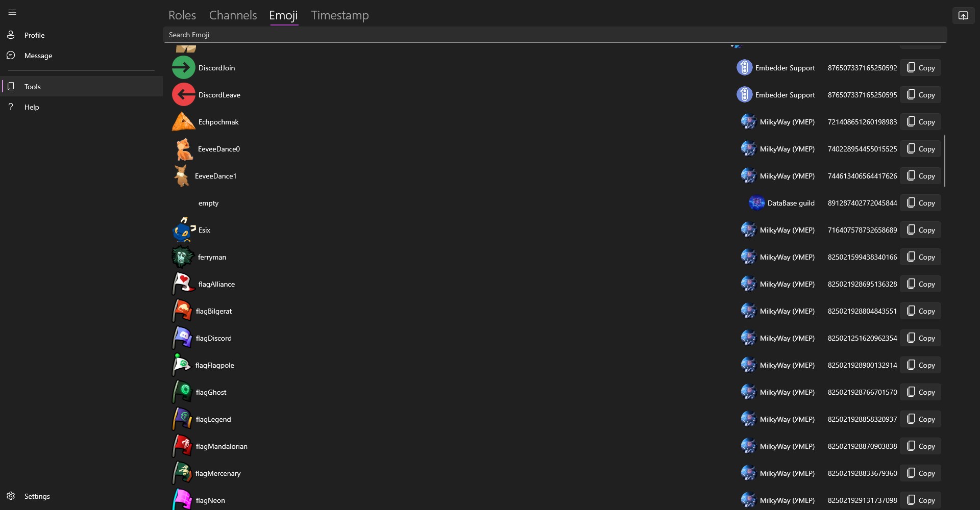
Task: Click the red DiscordLeave arrow emoji
Action: [183, 94]
